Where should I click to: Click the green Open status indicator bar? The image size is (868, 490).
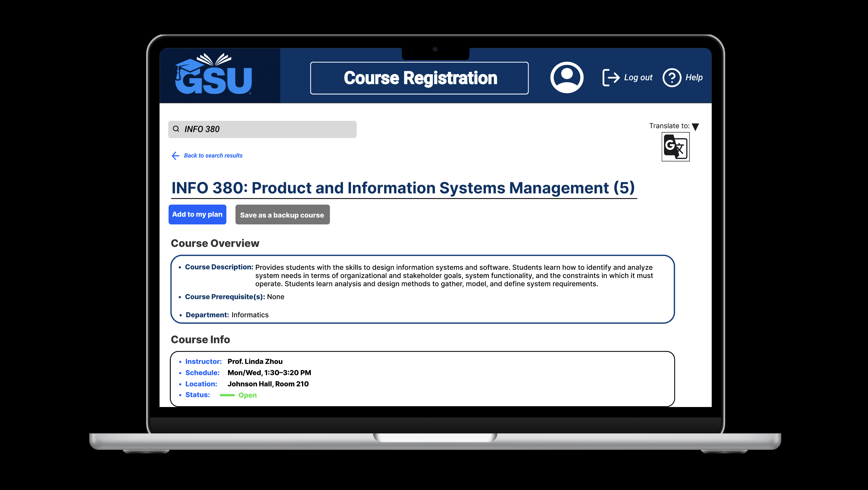click(227, 395)
